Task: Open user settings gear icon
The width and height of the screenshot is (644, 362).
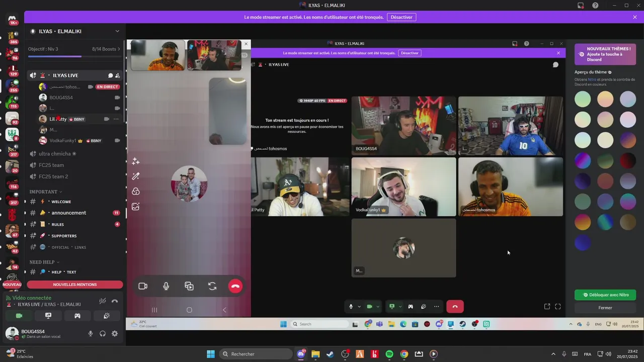Action: [115, 333]
